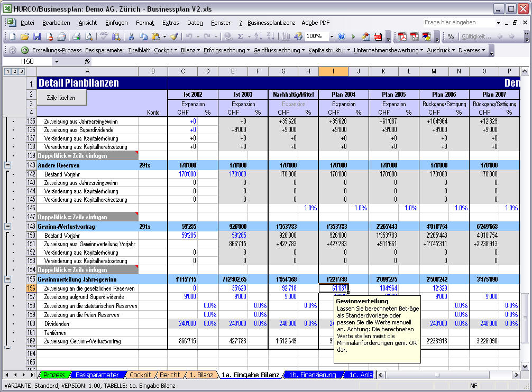Show outline level 3 button
This screenshot has height=392, width=532.
(x=21, y=71)
